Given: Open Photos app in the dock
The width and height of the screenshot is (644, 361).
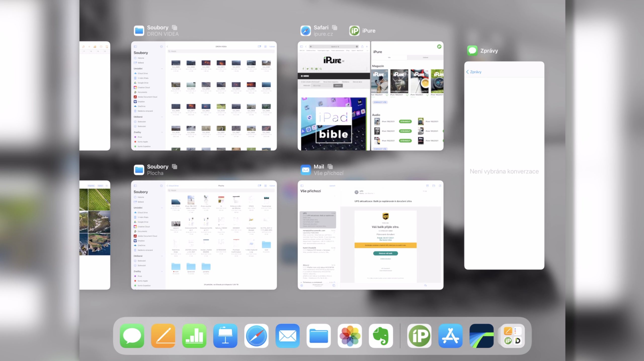Looking at the screenshot, I should (x=350, y=336).
